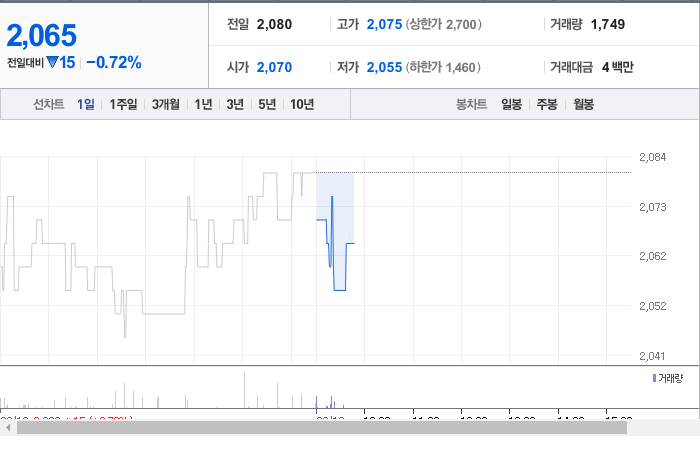700x450 pixels.
Task: Click the 거래량 1,749 value
Action: click(x=608, y=24)
